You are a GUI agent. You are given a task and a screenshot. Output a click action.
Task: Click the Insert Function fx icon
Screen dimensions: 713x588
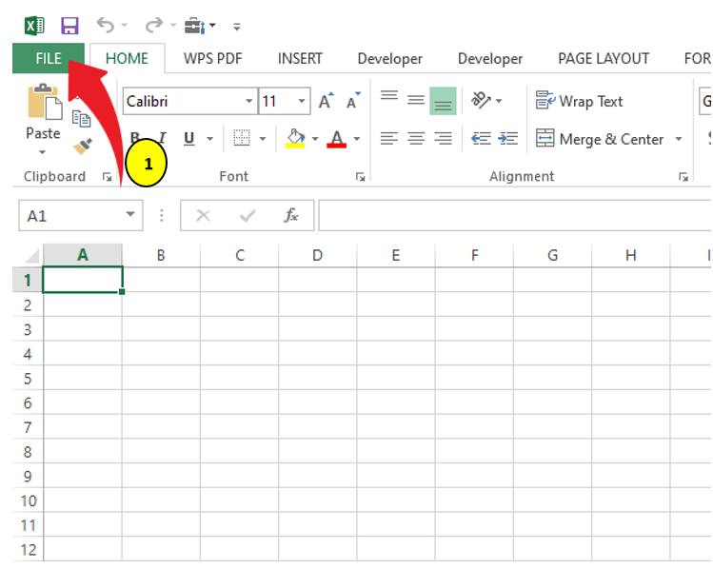click(292, 216)
